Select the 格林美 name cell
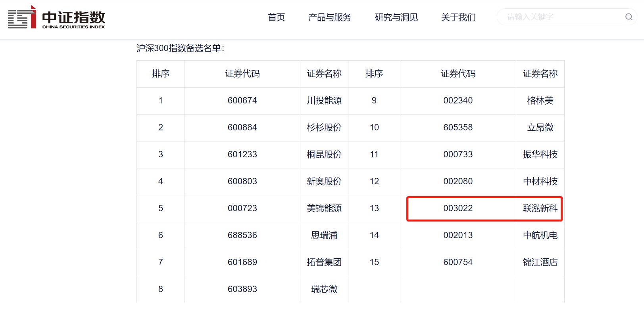Screen dimensions: 644x317 [x=540, y=101]
